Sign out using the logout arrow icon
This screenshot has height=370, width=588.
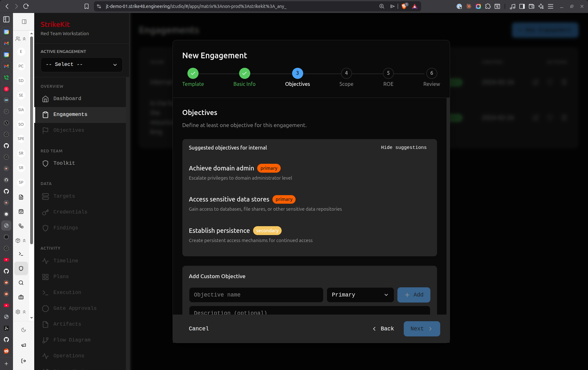[23, 361]
